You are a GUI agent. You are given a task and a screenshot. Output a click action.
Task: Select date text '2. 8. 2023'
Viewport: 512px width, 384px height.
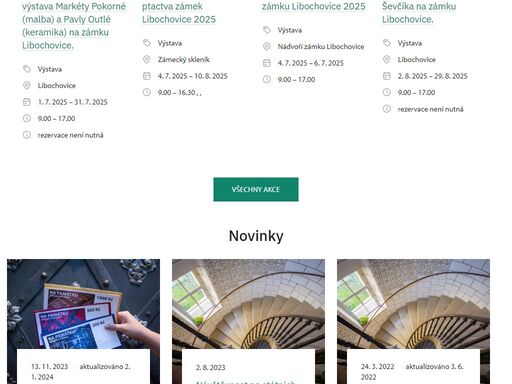coord(210,368)
